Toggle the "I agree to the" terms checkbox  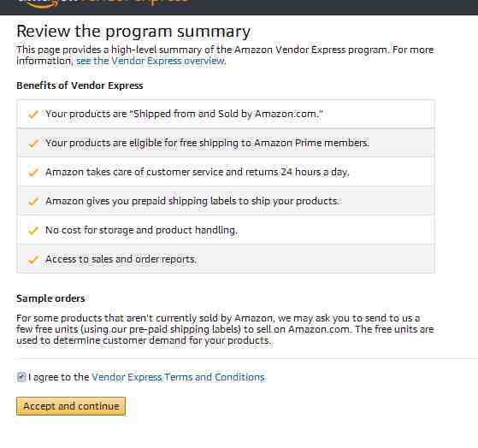pos(21,377)
